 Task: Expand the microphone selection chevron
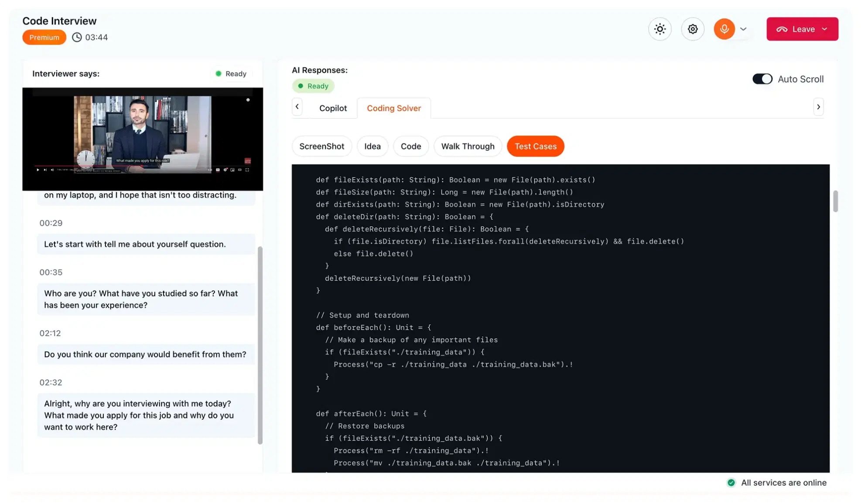click(743, 29)
